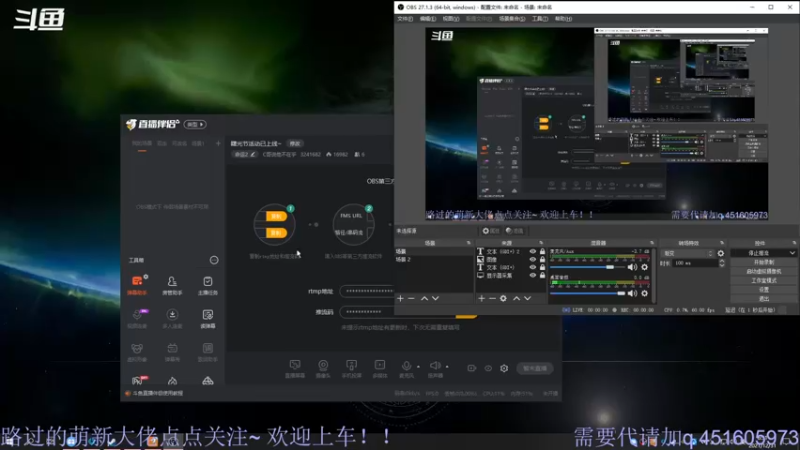800x450 pixels.
Task: Expand the microphone options arrow in Douyu
Action: tap(418, 366)
